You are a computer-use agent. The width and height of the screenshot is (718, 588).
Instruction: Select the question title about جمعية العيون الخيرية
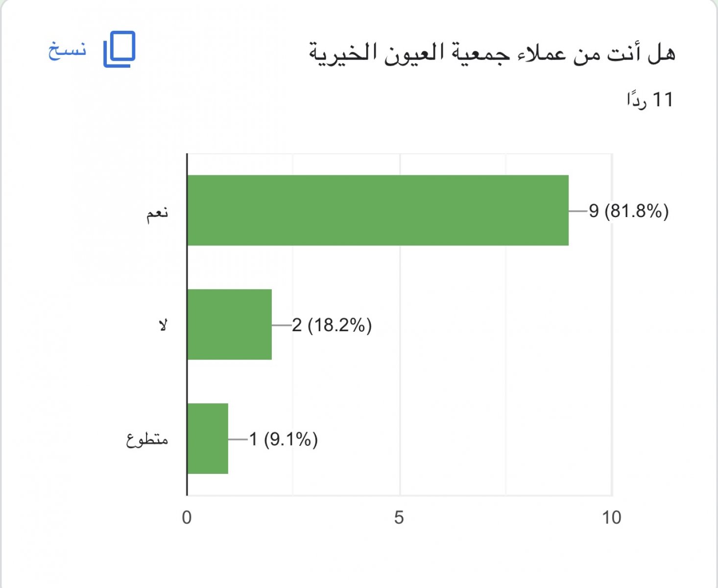point(492,53)
